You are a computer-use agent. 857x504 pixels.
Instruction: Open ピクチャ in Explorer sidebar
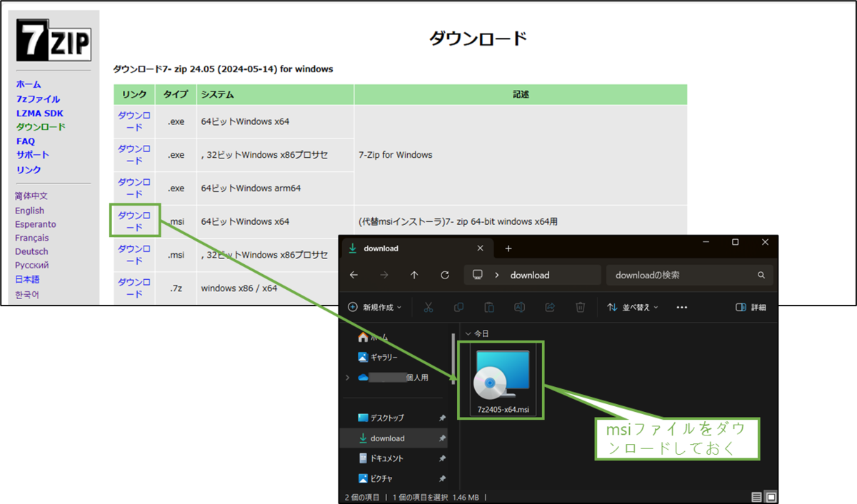(x=375, y=478)
